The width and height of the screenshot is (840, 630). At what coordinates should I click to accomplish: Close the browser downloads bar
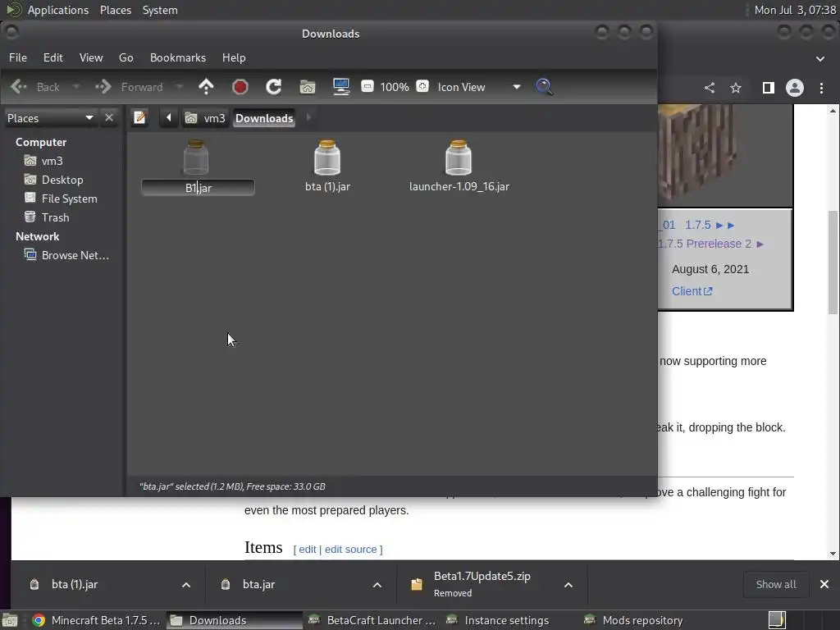pyautogui.click(x=824, y=584)
